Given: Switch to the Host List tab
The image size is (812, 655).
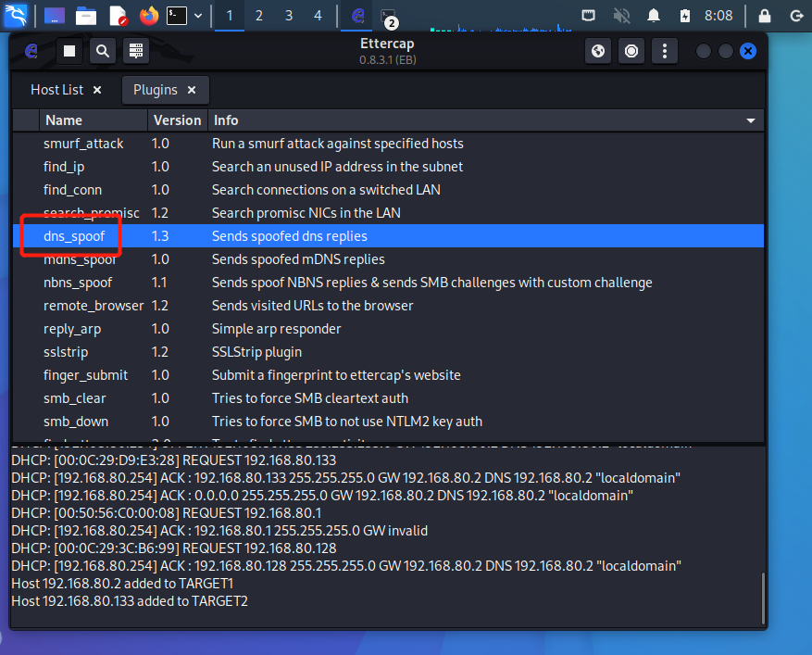Looking at the screenshot, I should [x=57, y=90].
